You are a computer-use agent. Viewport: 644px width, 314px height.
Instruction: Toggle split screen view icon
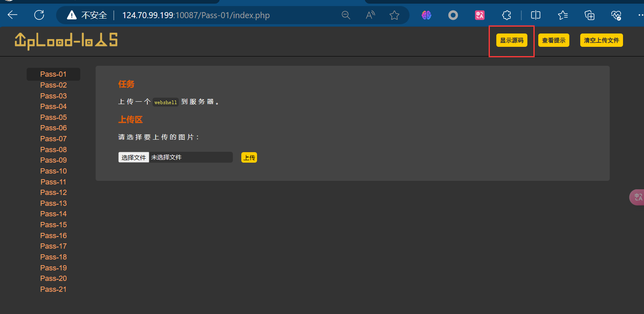point(535,15)
